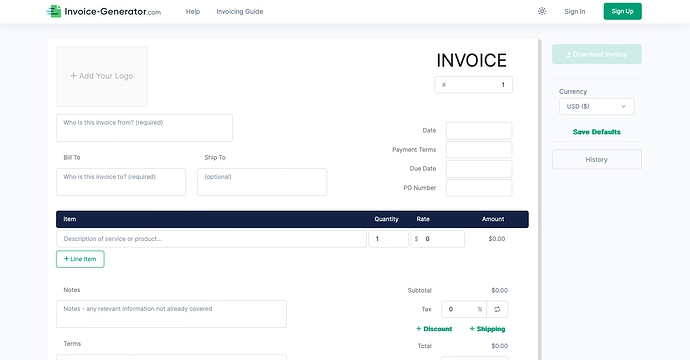Click the green Sign Up button
The width and height of the screenshot is (690, 360).
622,11
